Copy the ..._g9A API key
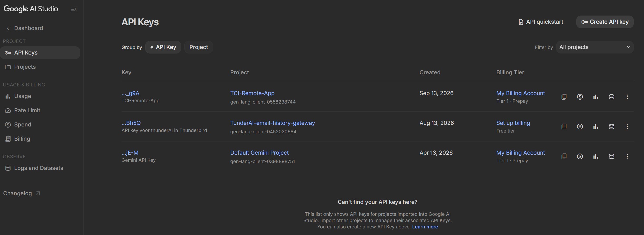Viewport: 644px width, 235px height. coord(564,97)
